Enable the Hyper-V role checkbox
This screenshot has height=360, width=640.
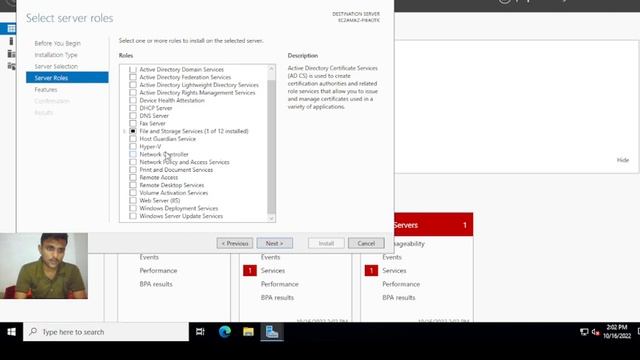[x=133, y=147]
